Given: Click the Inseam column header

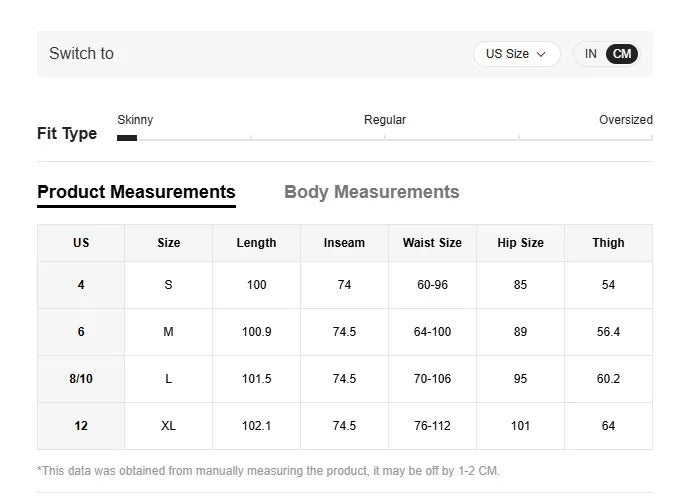Looking at the screenshot, I should click(344, 243).
